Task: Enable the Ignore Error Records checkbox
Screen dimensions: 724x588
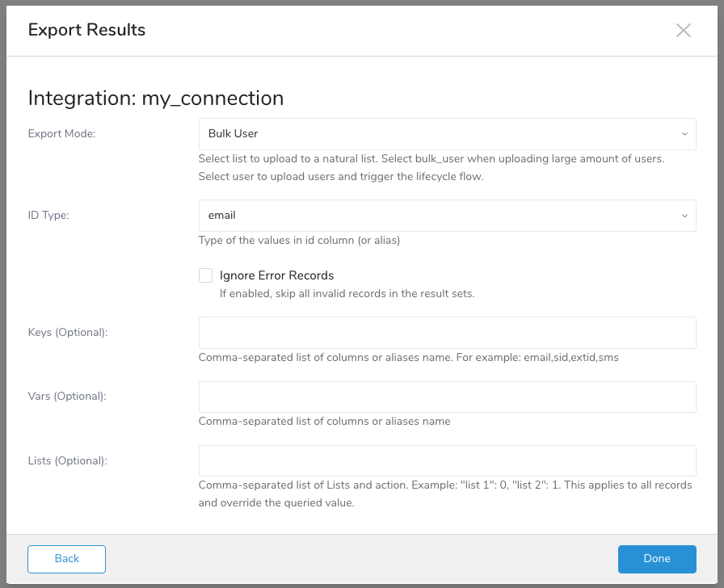Action: [x=206, y=275]
